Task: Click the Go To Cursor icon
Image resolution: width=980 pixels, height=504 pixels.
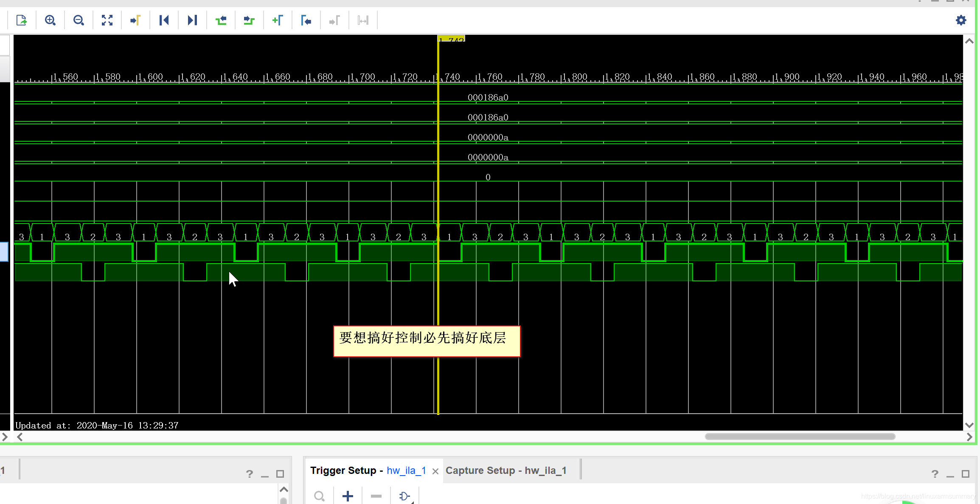Action: click(135, 20)
